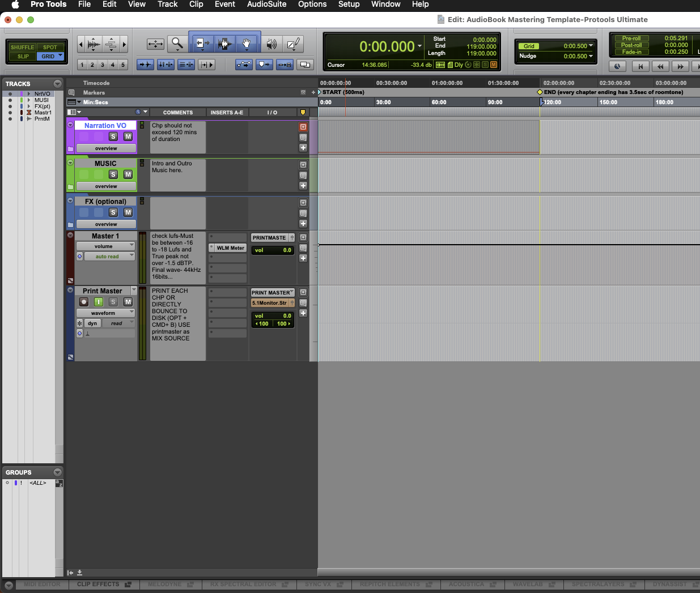Viewport: 700px width, 593px height.
Task: Click the MIDI zoom icon
Action: pos(111,44)
